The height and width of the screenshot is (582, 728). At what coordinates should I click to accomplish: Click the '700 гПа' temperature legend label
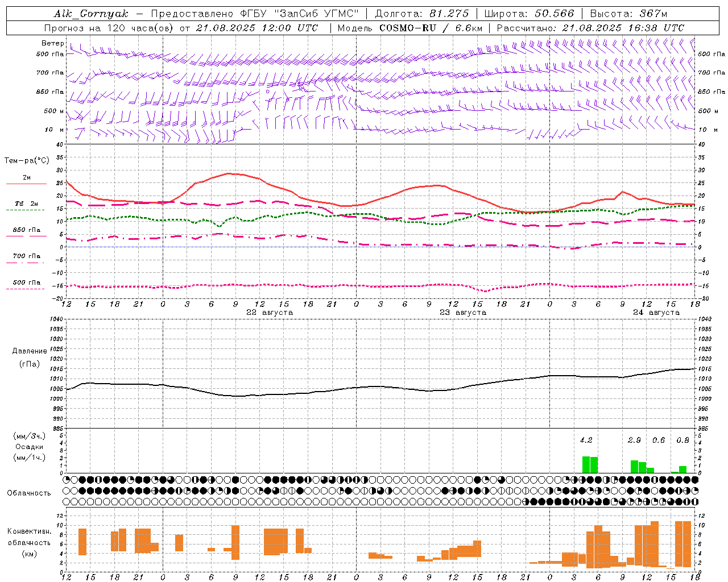pyautogui.click(x=27, y=256)
